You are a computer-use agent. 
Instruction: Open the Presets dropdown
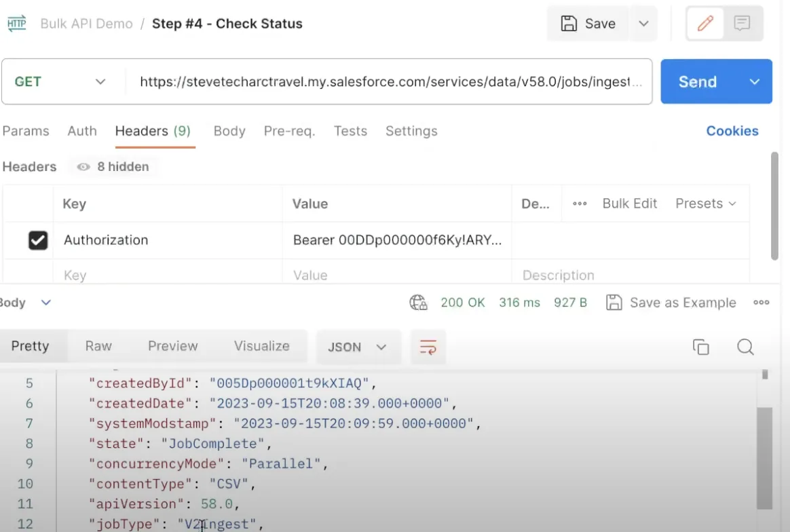tap(706, 204)
